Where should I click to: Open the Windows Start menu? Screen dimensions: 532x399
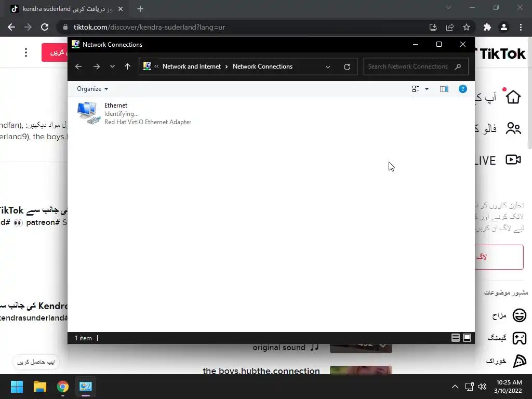pos(17,387)
